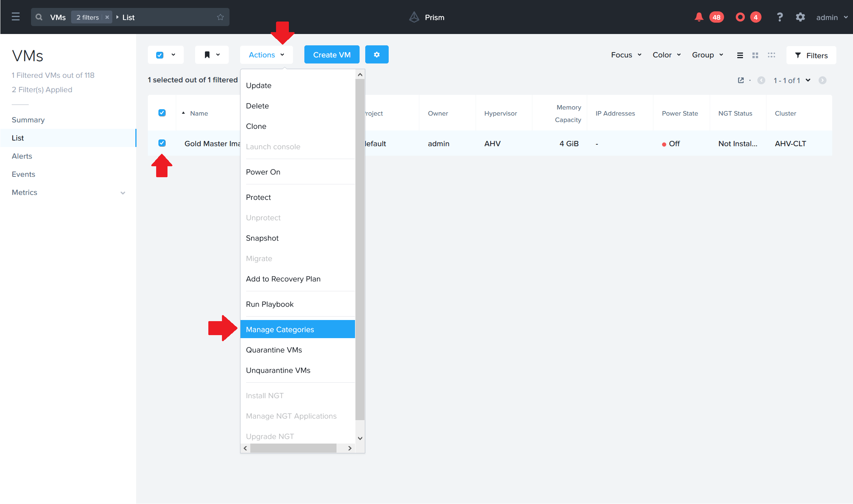Click the menu scroll-right arrow
Viewport: 853px width, 504px height.
[x=350, y=448]
